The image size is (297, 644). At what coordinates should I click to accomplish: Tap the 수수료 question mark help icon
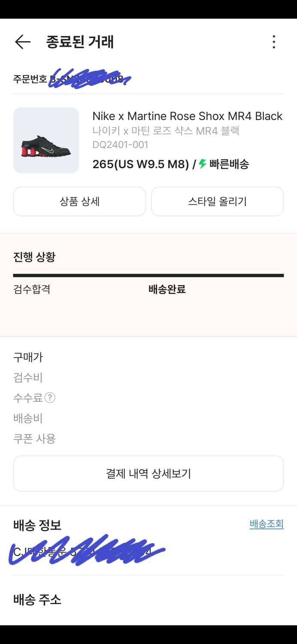pos(51,398)
